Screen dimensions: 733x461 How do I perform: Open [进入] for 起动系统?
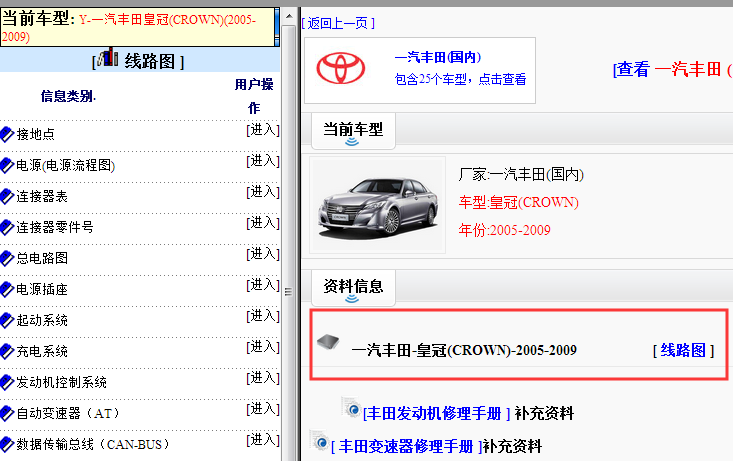click(x=263, y=316)
